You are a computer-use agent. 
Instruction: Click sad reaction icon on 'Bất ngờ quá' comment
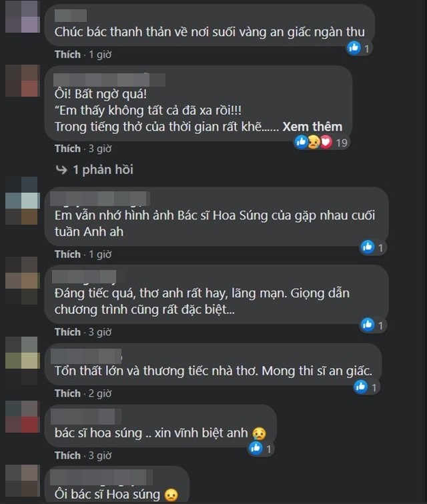[314, 142]
